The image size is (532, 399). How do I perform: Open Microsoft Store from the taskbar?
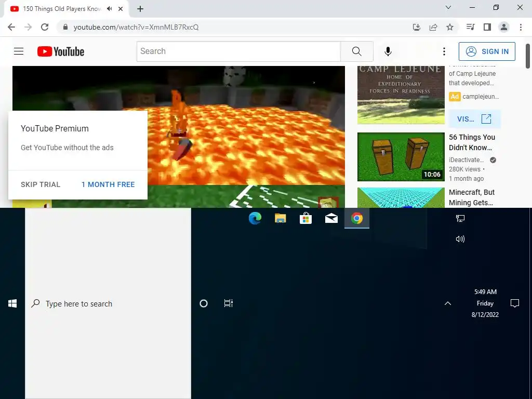click(x=305, y=218)
